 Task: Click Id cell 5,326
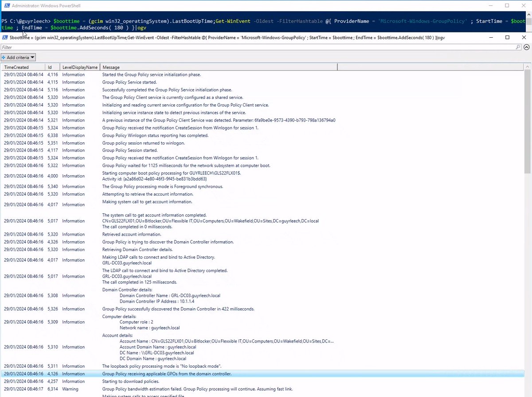53,309
